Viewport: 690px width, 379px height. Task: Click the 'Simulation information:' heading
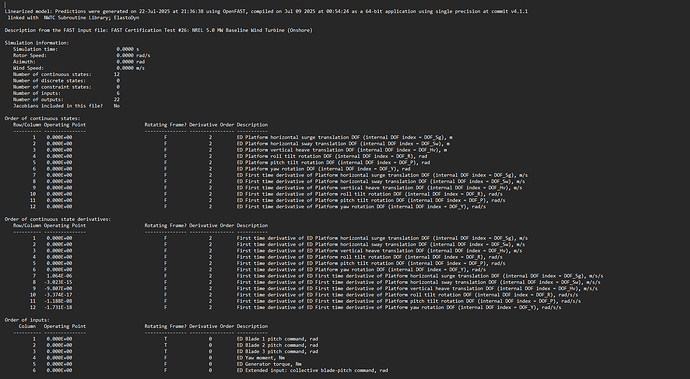37,43
